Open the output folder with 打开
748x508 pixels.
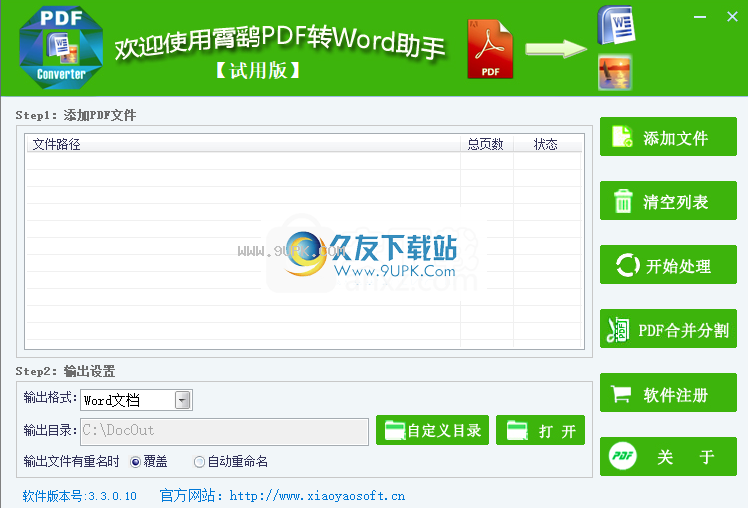pos(540,430)
